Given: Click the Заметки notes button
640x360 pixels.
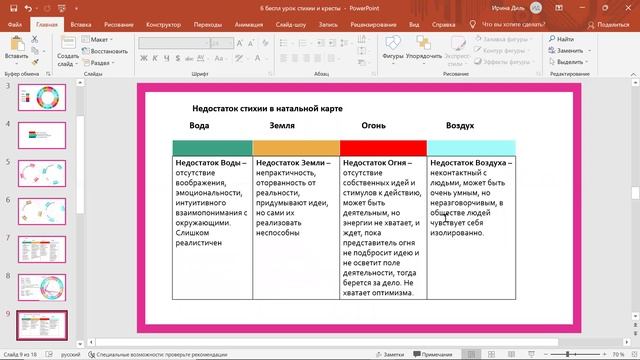Looking at the screenshot, I should point(390,354).
